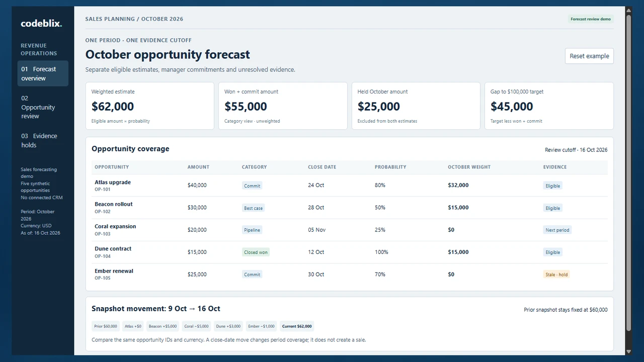
Task: Click the codeblix logo
Action: click(41, 24)
